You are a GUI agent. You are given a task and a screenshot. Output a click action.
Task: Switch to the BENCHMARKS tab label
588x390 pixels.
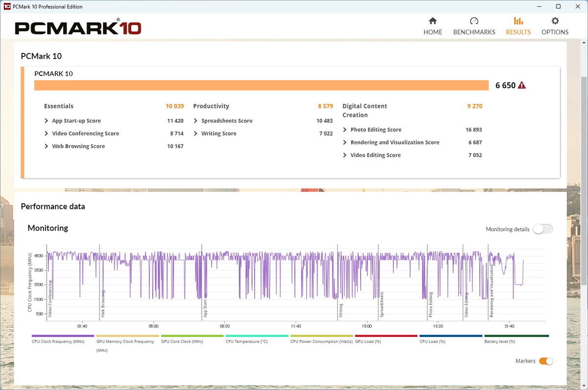(474, 32)
